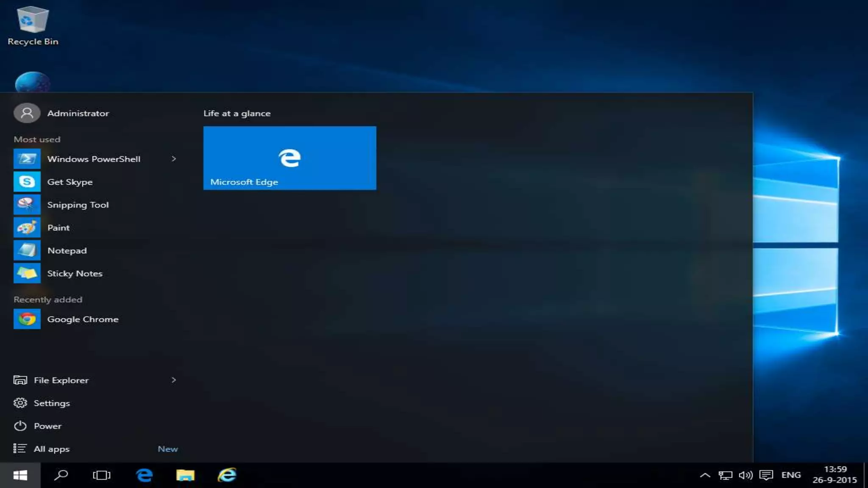Image resolution: width=868 pixels, height=488 pixels.
Task: Launch Internet Explorer from the taskbar
Action: tap(227, 475)
